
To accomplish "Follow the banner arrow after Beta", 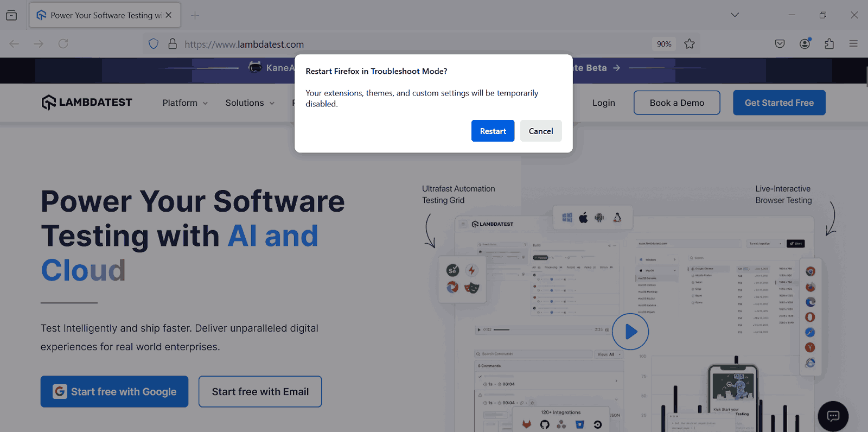I will coord(616,68).
